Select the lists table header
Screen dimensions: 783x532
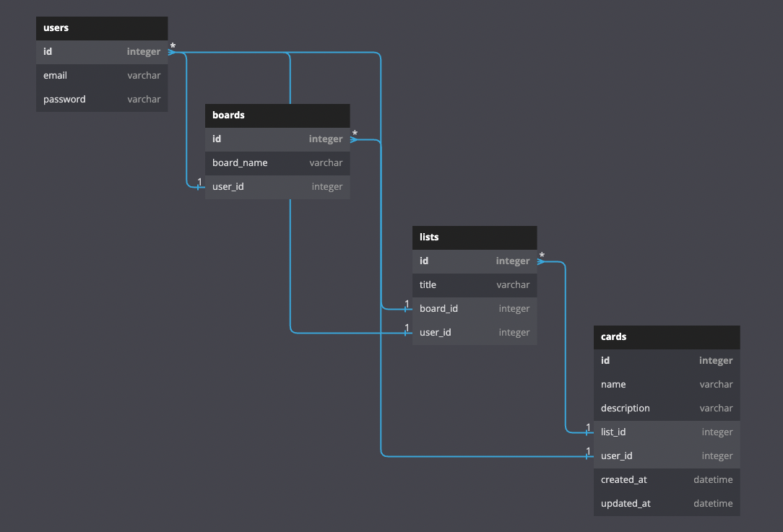pos(475,237)
